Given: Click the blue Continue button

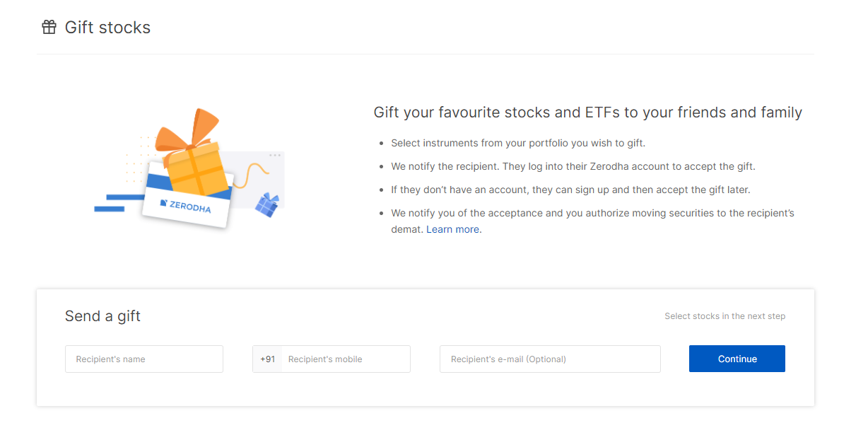Looking at the screenshot, I should 737,359.
